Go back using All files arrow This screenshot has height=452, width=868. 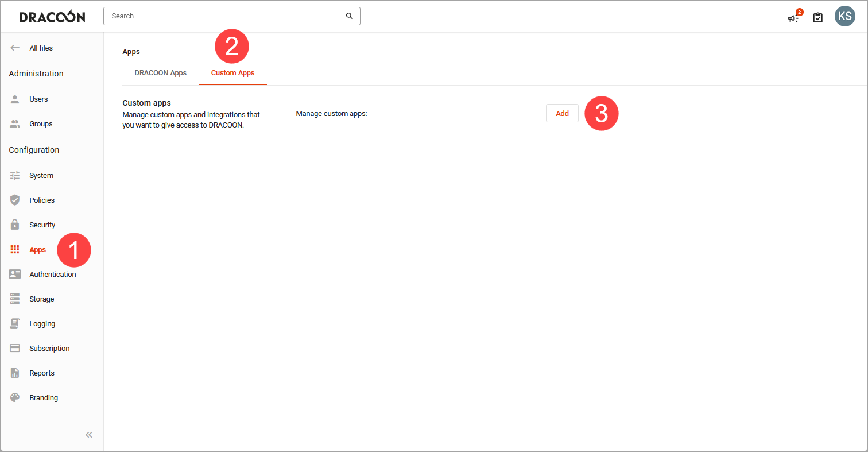(x=15, y=48)
